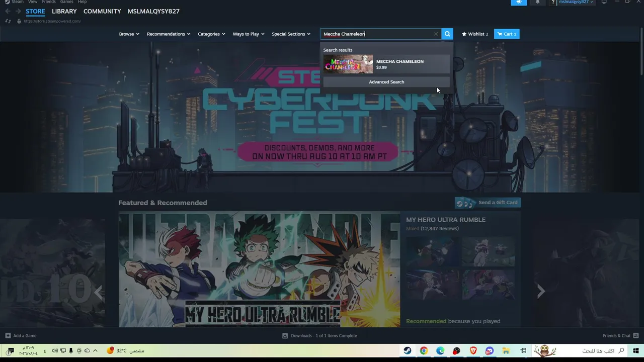Click the padlock icon beside the URL
The image size is (644, 362).
point(19,21)
